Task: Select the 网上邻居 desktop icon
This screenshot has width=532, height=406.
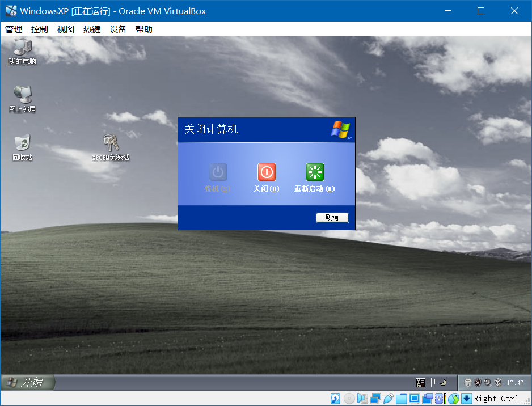Action: tap(22, 99)
